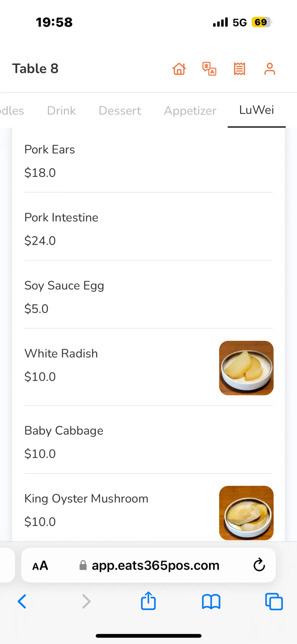This screenshot has width=297, height=644.
Task: Switch to the Dessert category tab
Action: 120,111
